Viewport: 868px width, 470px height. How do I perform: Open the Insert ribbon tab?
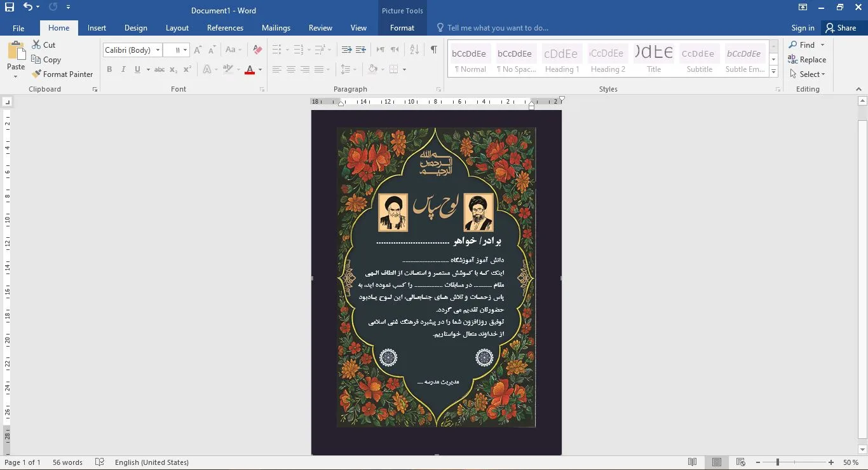point(97,28)
